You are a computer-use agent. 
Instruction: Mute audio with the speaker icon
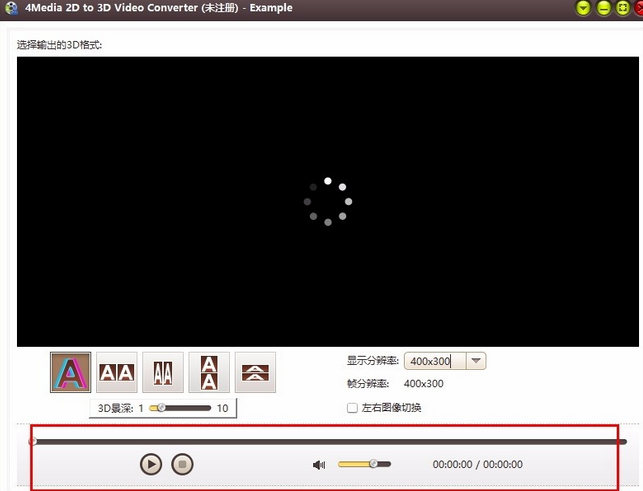[319, 465]
